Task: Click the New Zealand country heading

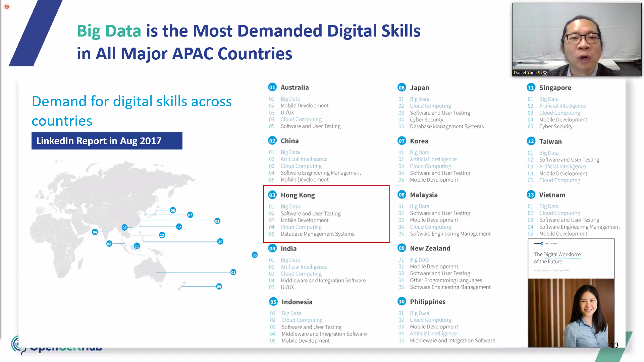Action: 430,248
